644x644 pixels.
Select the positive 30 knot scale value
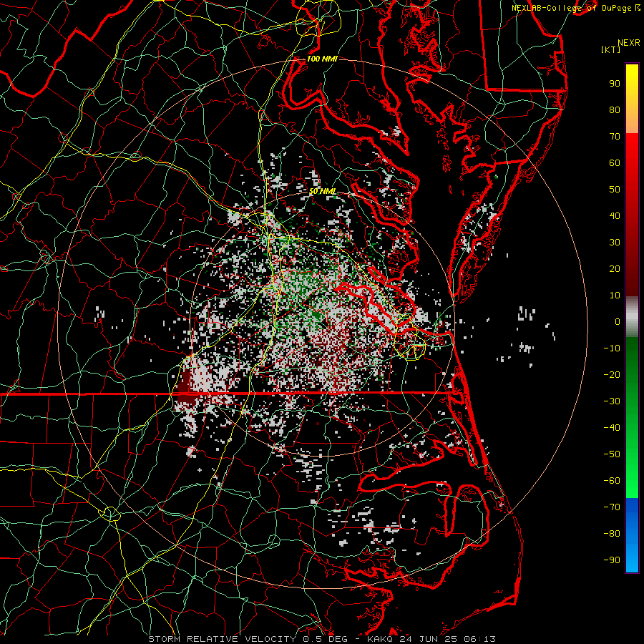coord(615,243)
